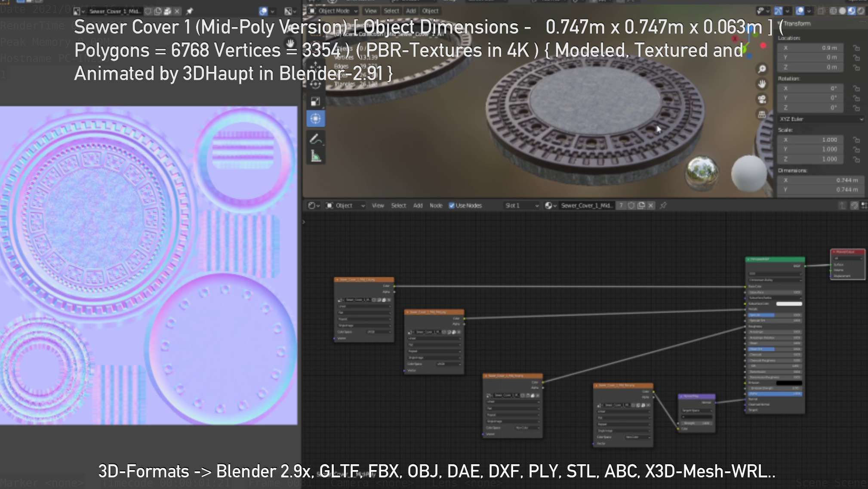Expand node editor sidebar arrow at left edge
The width and height of the screenshot is (868, 489).
[x=304, y=222]
